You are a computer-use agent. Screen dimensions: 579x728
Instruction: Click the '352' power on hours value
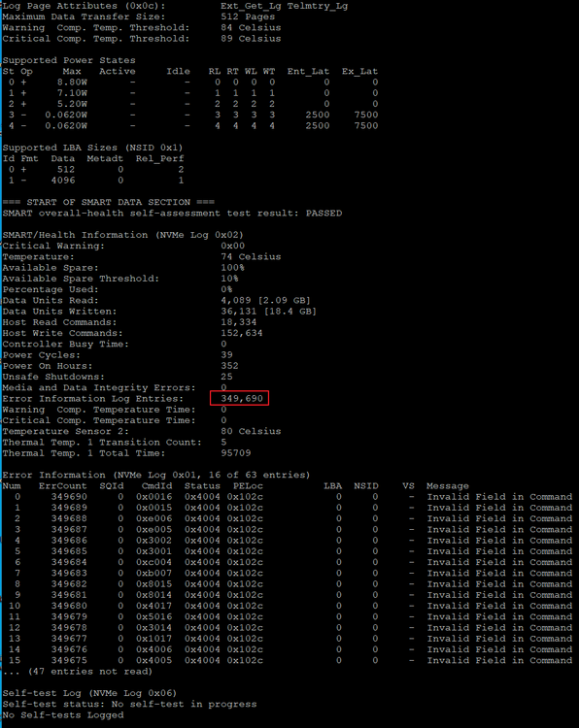click(x=229, y=366)
